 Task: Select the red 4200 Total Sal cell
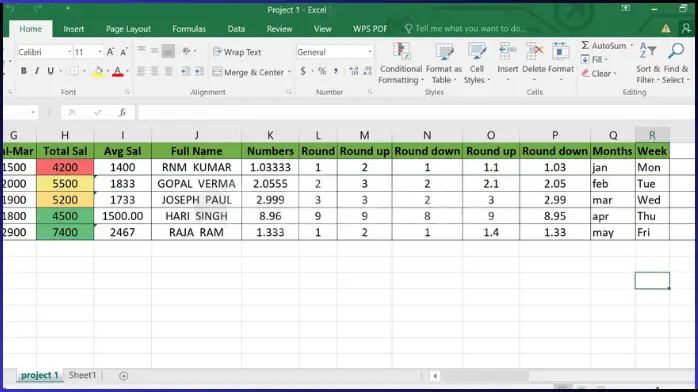(65, 167)
